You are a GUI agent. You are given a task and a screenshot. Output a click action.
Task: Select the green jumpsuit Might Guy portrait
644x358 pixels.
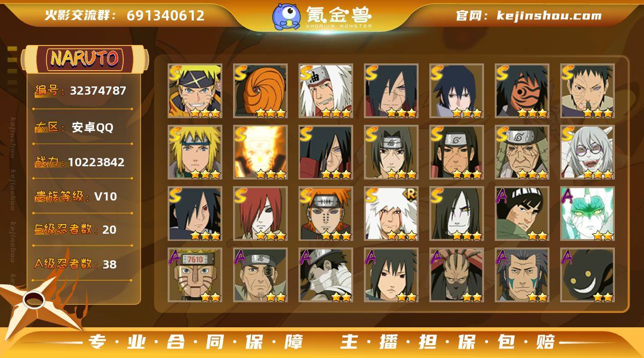coord(522,214)
